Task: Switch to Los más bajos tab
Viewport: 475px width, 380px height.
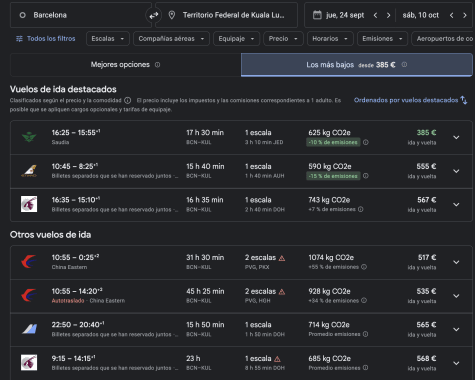Action: pos(357,65)
